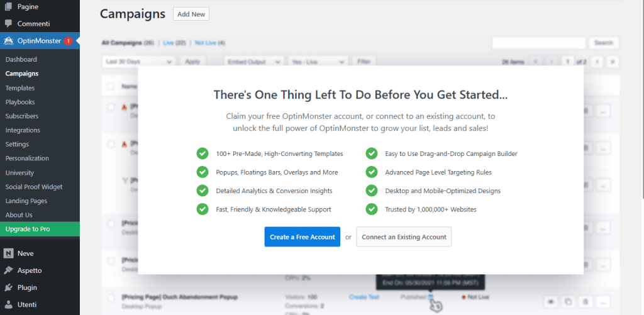
Task: Click the Aspetto paintbrush icon
Action: pyautogui.click(x=8, y=270)
